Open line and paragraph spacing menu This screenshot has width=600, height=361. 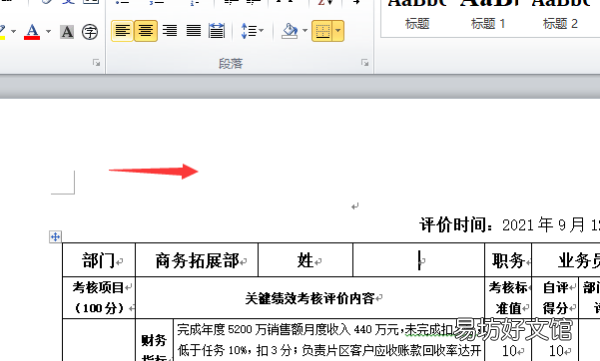point(252,31)
